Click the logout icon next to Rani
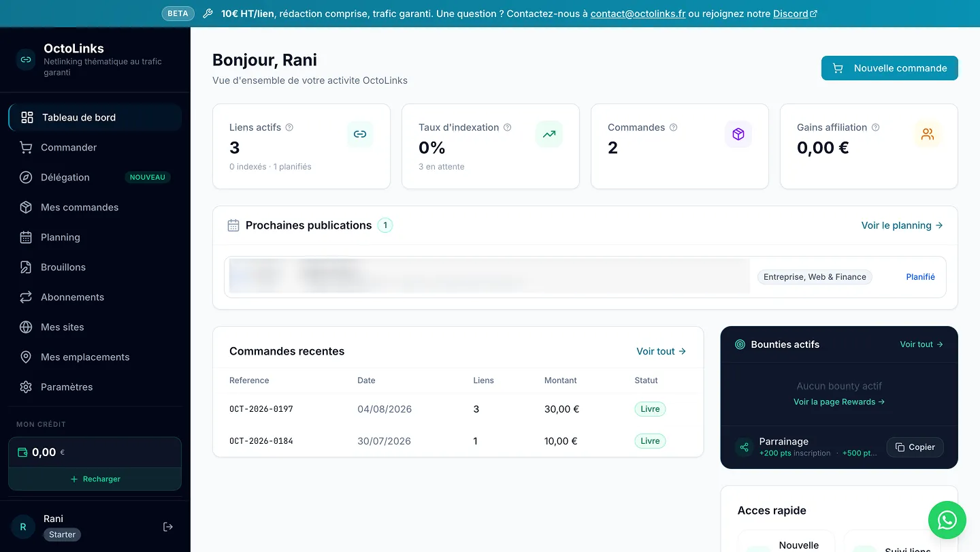 (168, 527)
